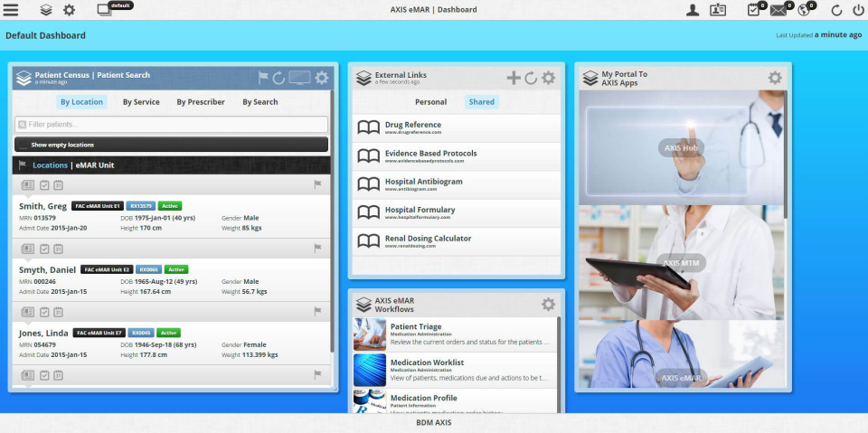Viewport: 868px width, 433px height.
Task: Click the power logout icon
Action: pyautogui.click(x=858, y=10)
